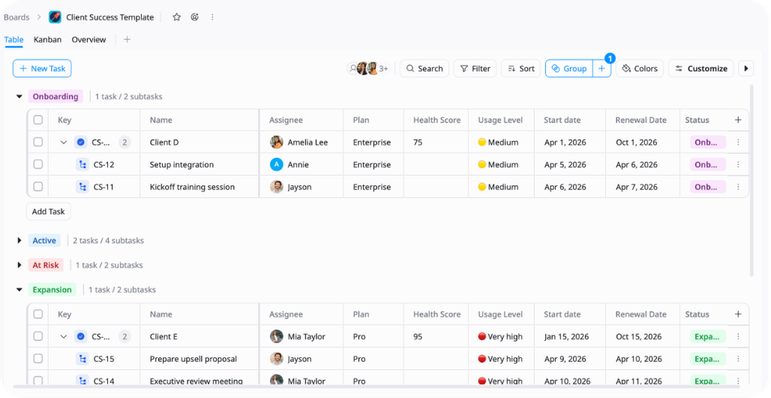Click subtask icon beside CS-11
Image resolution: width=771 pixels, height=398 pixels.
[82, 187]
